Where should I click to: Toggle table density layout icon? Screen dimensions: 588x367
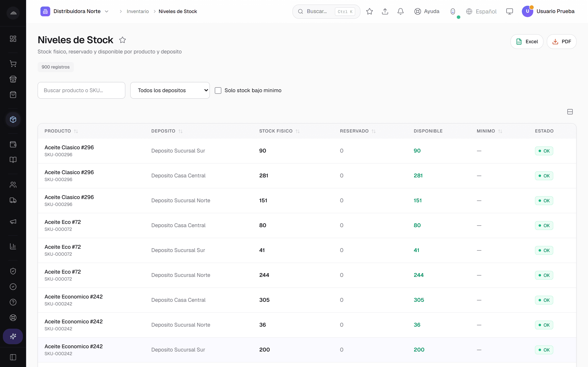pos(570,112)
